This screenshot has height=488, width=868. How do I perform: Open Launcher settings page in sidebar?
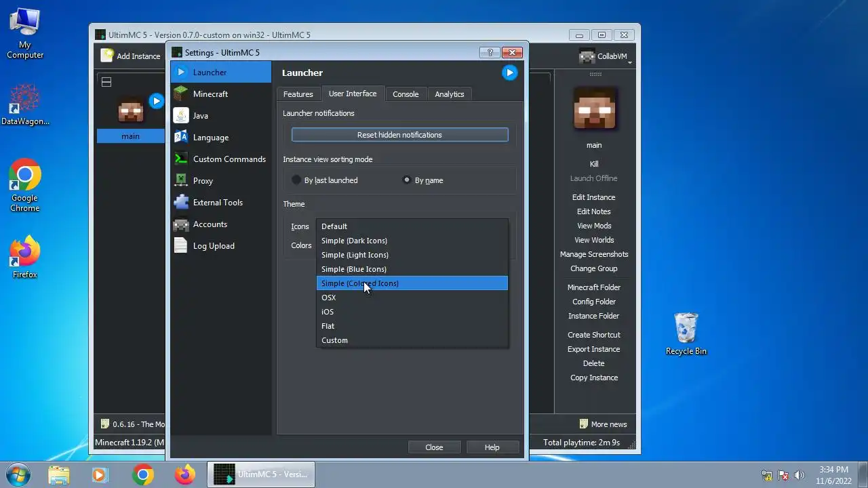point(220,73)
